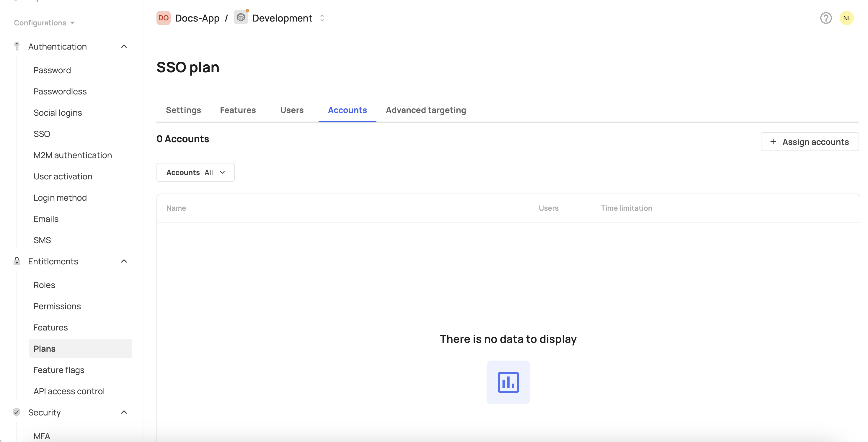The width and height of the screenshot is (868, 442).
Task: Switch to the Settings tab
Action: pyautogui.click(x=183, y=110)
